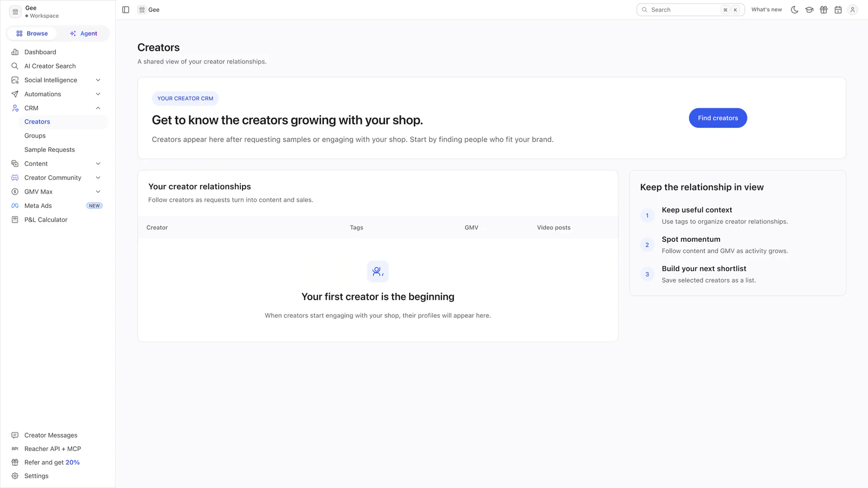Open the Groups submenu item
This screenshot has width=868, height=488.
[x=63, y=136]
